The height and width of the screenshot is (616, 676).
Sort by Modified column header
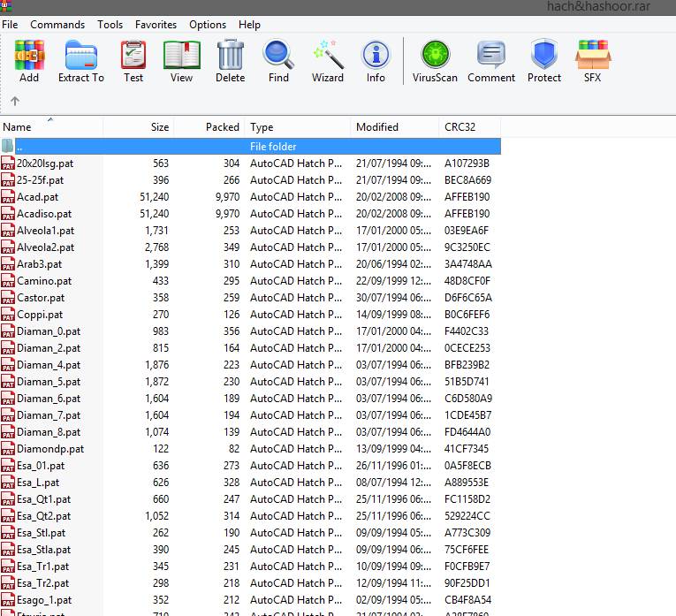(394, 127)
